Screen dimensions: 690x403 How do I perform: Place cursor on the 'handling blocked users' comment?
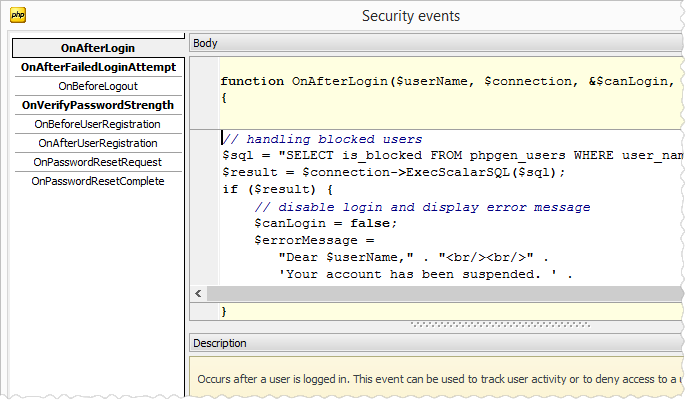pos(322,139)
